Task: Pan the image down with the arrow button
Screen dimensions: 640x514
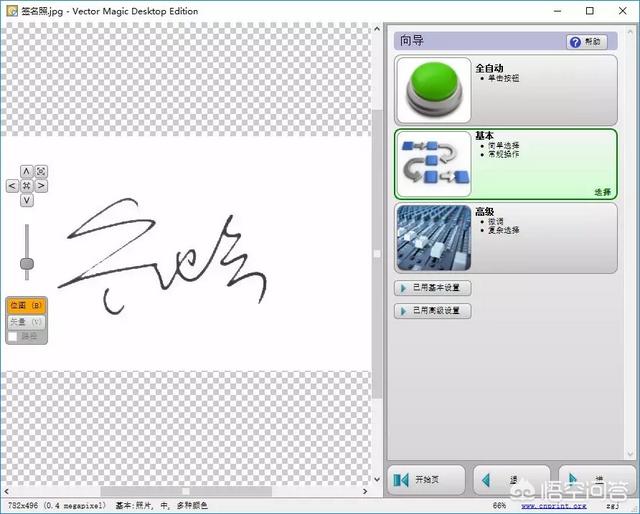Action: pyautogui.click(x=27, y=200)
